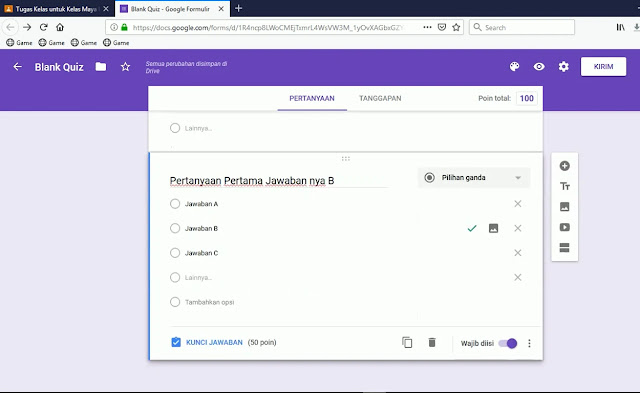
Task: Save page to Pocket icon
Action: (442, 27)
